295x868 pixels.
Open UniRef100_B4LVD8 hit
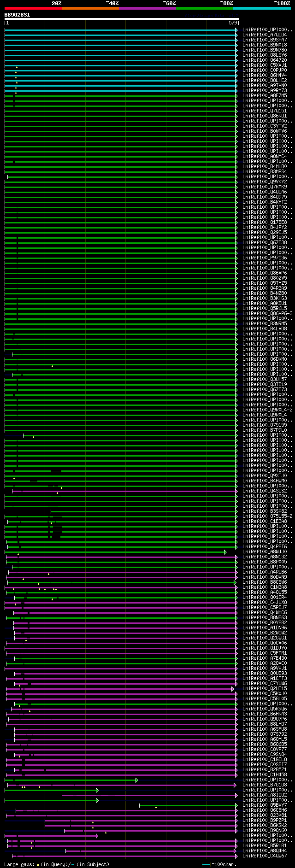click(265, 329)
